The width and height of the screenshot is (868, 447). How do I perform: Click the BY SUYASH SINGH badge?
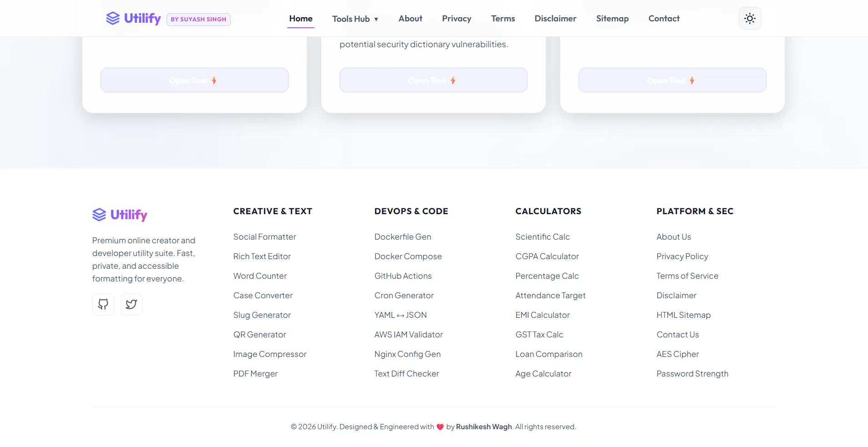198,19
